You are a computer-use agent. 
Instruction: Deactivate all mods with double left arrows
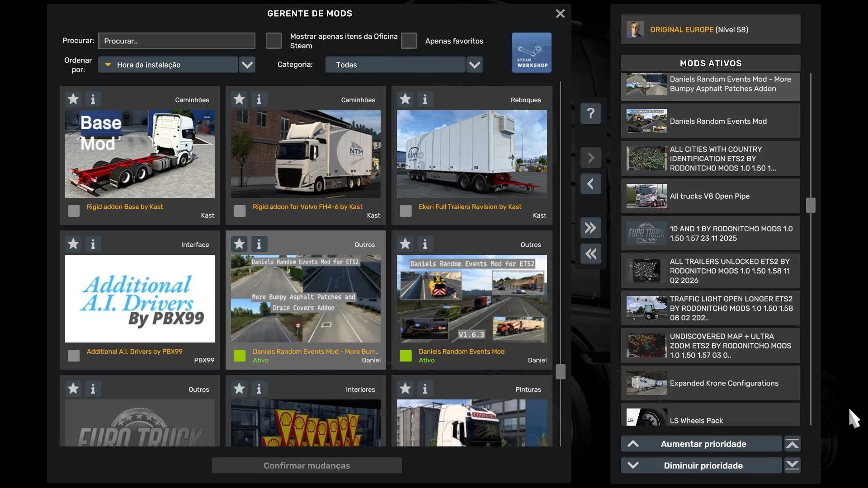(x=590, y=254)
